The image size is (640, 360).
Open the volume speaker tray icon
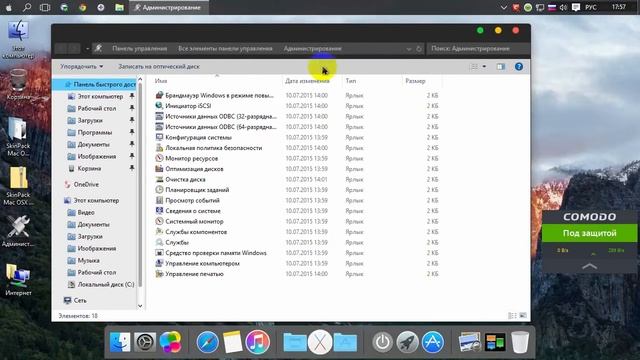point(563,7)
